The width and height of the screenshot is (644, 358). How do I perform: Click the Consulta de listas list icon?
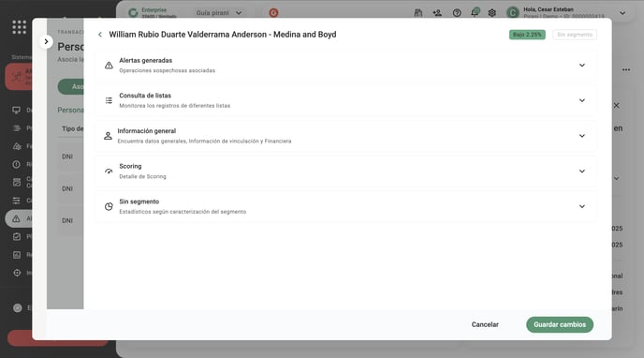pos(109,100)
